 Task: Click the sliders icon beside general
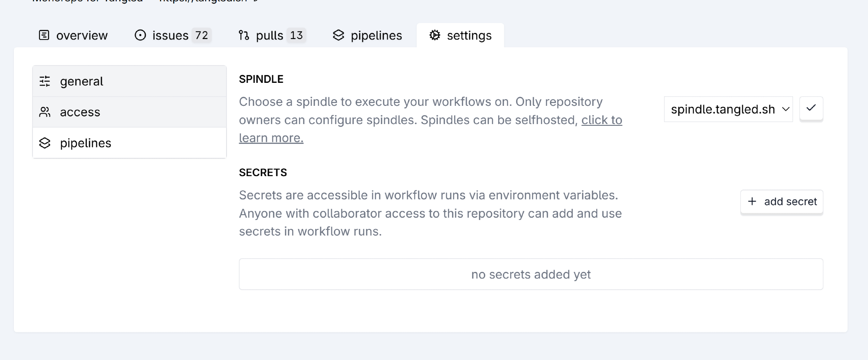point(45,81)
